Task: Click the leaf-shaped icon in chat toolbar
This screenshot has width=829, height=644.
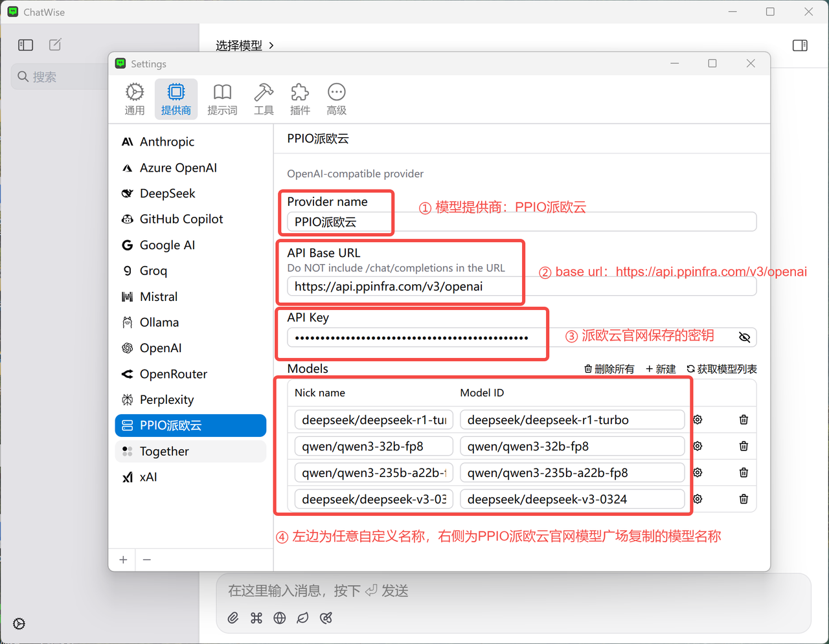Action: (x=302, y=618)
